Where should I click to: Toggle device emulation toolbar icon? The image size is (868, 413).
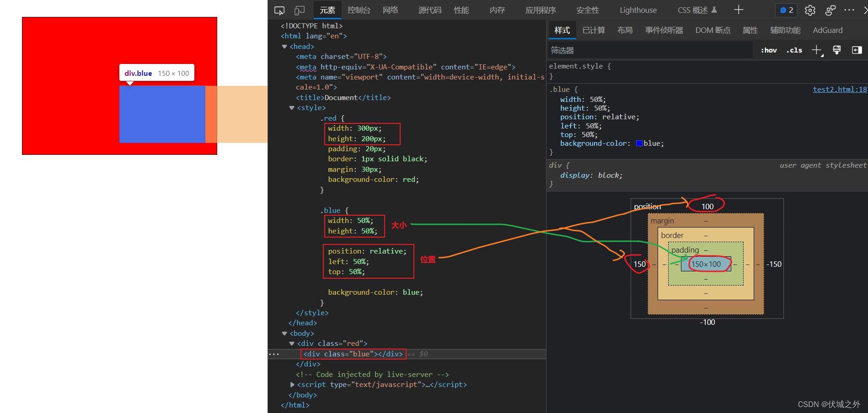point(300,10)
